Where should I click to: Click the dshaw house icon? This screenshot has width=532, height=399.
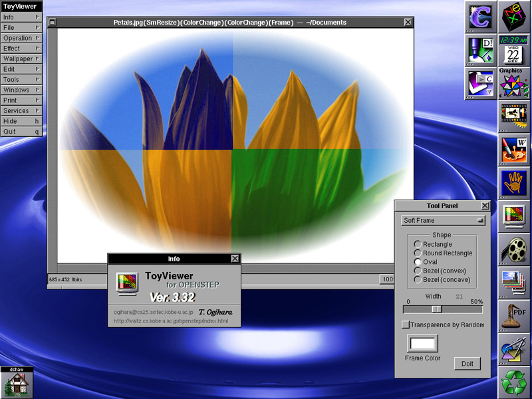pyautogui.click(x=17, y=382)
